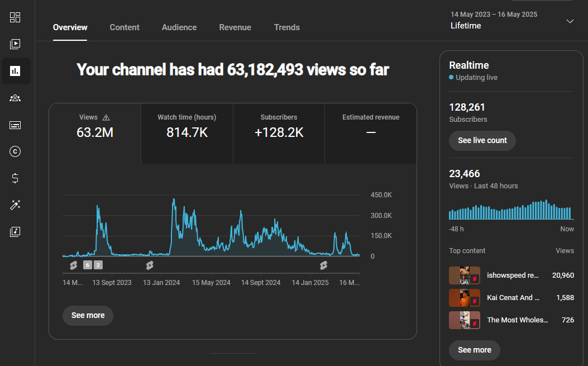
Task: Click See more in the Realtime panel
Action: [x=475, y=350]
